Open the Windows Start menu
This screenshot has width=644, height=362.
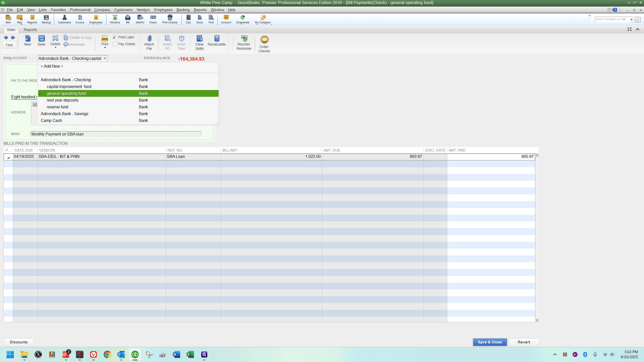coord(10,354)
